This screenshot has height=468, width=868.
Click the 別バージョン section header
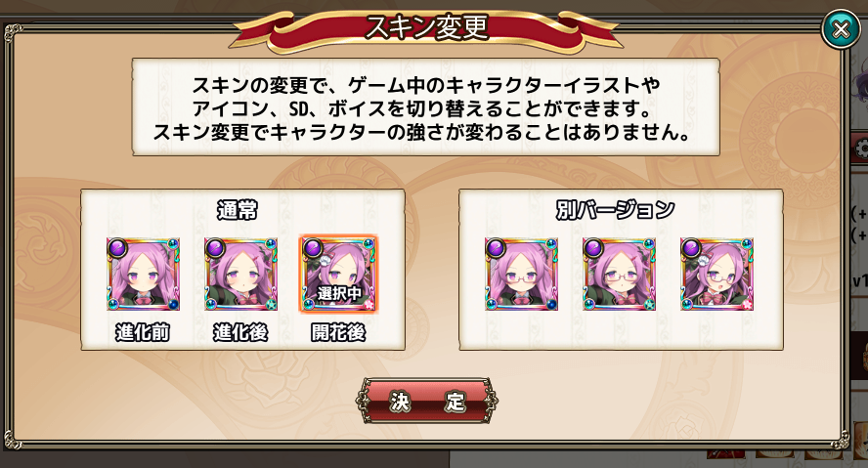(615, 210)
